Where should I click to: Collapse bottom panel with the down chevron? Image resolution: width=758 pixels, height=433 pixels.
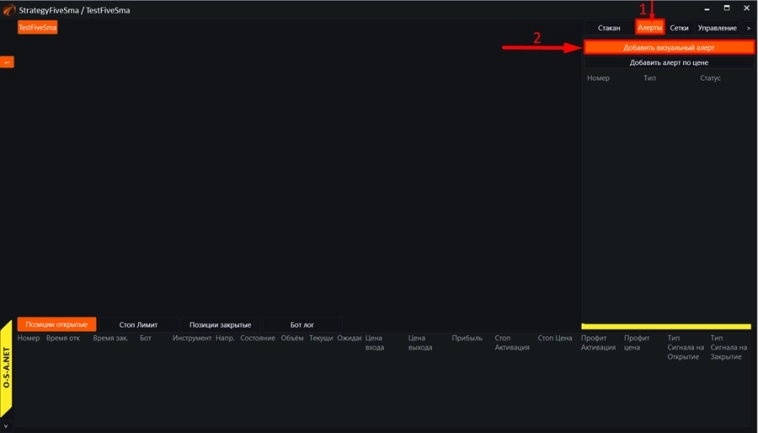6,426
